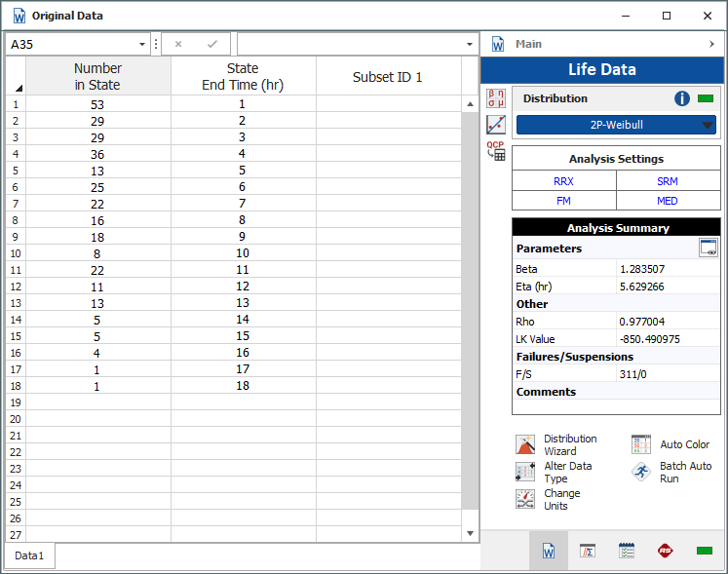Image resolution: width=728 pixels, height=574 pixels.
Task: Show distribution info via blue info icon
Action: coord(682,98)
